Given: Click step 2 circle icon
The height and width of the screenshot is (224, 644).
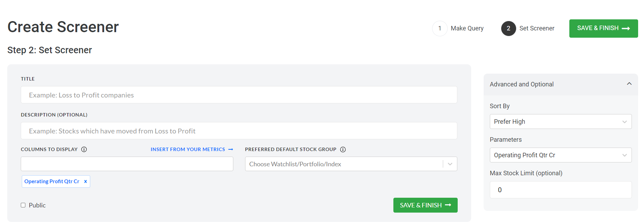Looking at the screenshot, I should click(508, 28).
